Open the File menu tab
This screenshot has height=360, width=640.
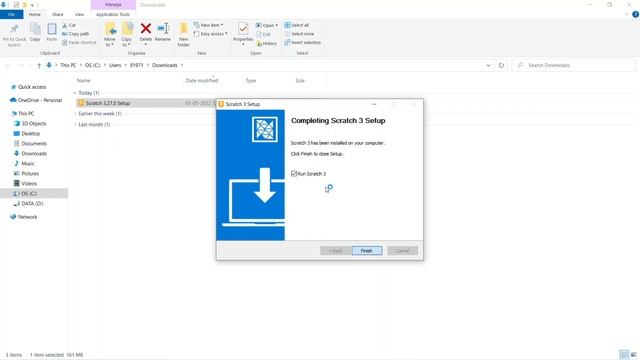11,14
